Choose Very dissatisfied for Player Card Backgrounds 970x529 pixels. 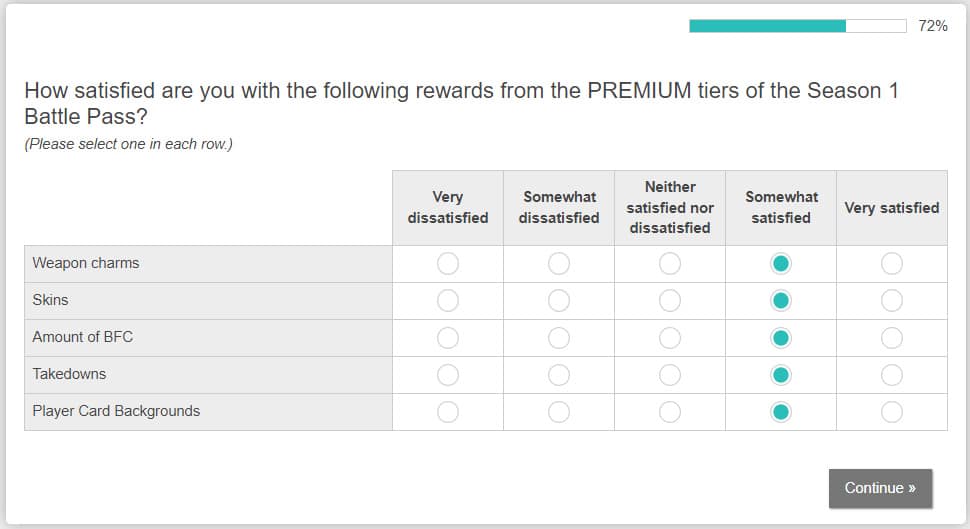(x=448, y=411)
